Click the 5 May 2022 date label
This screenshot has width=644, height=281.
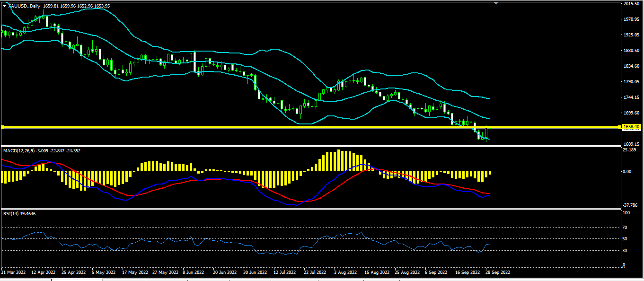point(104,272)
